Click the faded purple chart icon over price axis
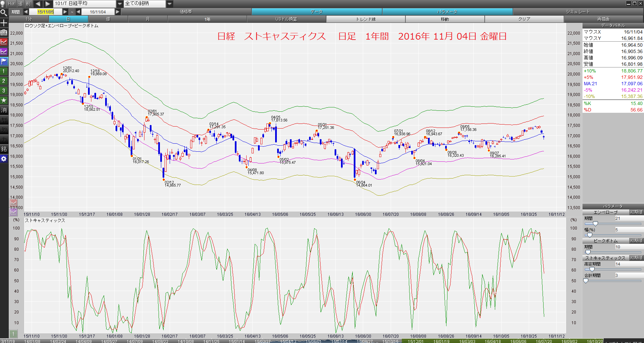644x343 pixels. point(13,212)
